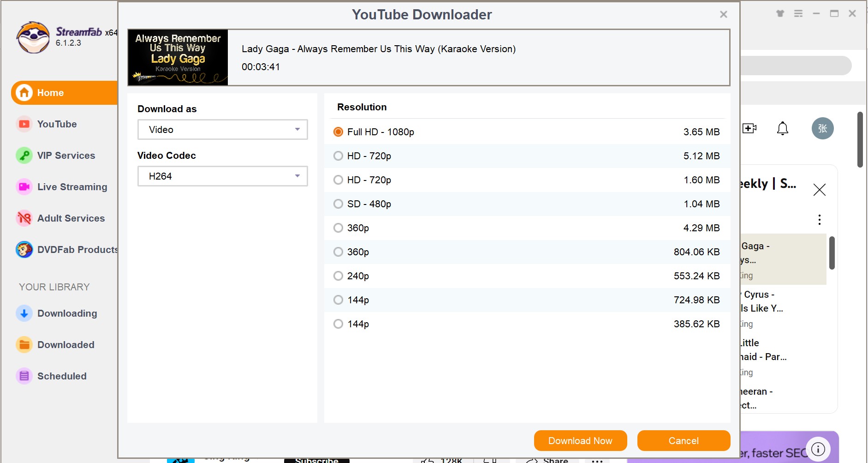Click the Share button under video
Screen dimensions: 868x463
tap(547, 460)
